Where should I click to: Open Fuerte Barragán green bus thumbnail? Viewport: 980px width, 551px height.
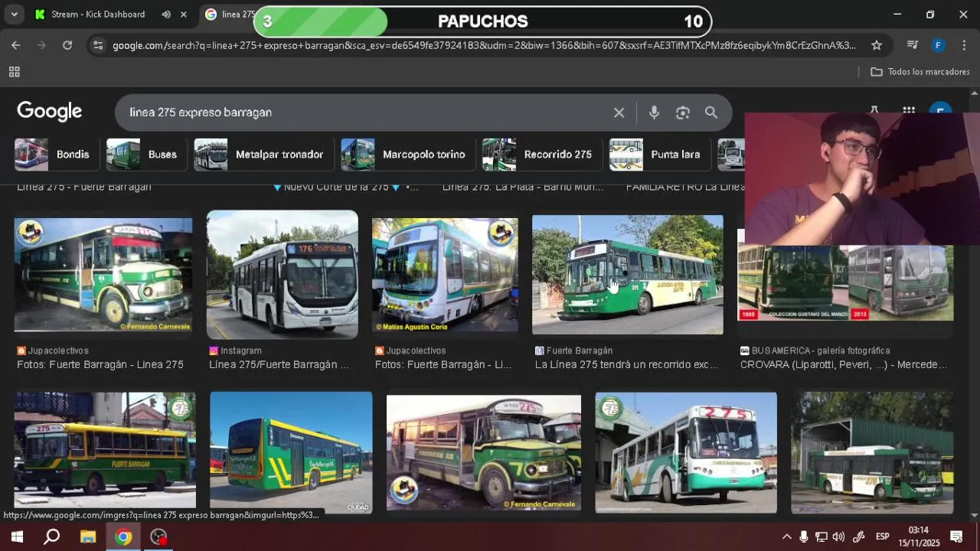coord(627,275)
